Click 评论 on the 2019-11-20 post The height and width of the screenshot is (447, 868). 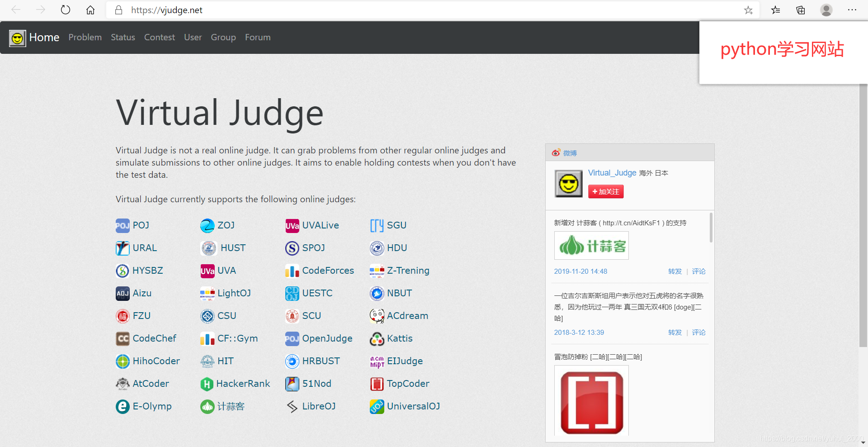[x=698, y=271]
